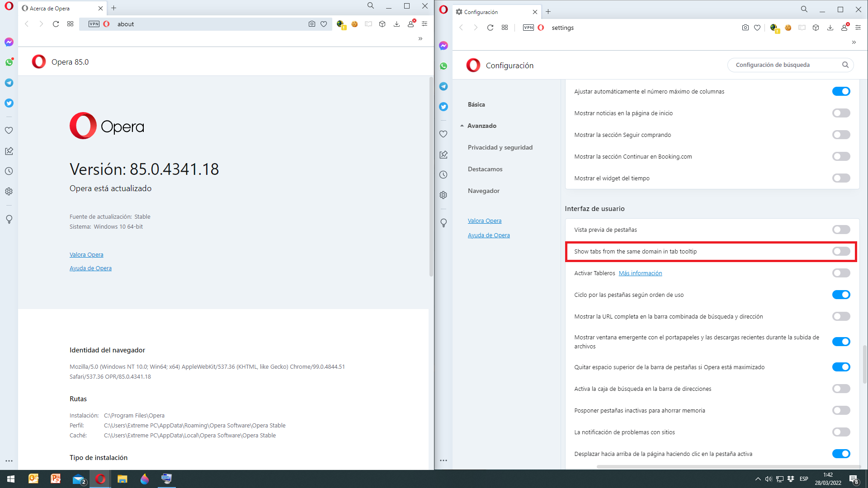This screenshot has height=488, width=868.
Task: Enable Mostrar el widget del tiempo
Action: click(x=841, y=178)
